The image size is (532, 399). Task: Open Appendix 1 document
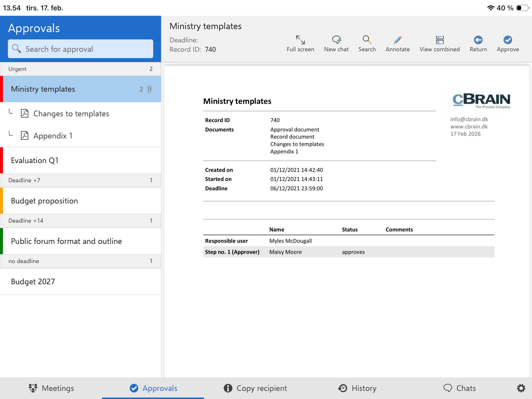[x=81, y=136]
